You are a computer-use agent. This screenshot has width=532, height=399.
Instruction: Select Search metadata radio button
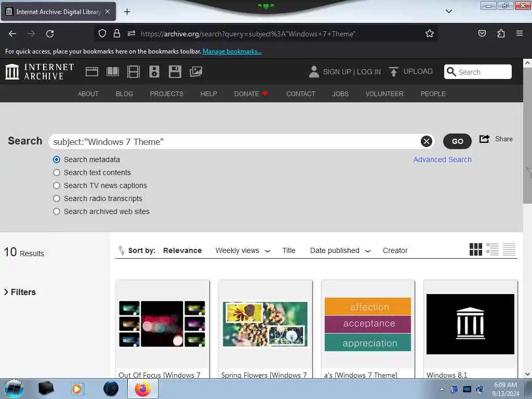(57, 159)
